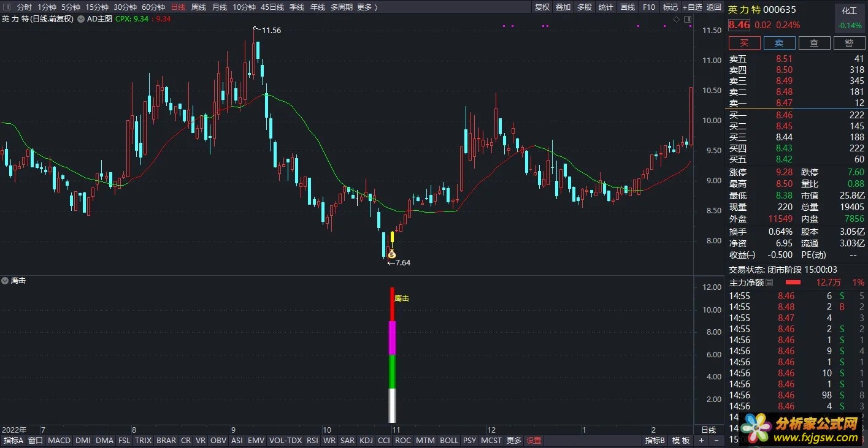This screenshot has width=868, height=448.
Task: Click the 卖 sell button
Action: click(x=779, y=43)
